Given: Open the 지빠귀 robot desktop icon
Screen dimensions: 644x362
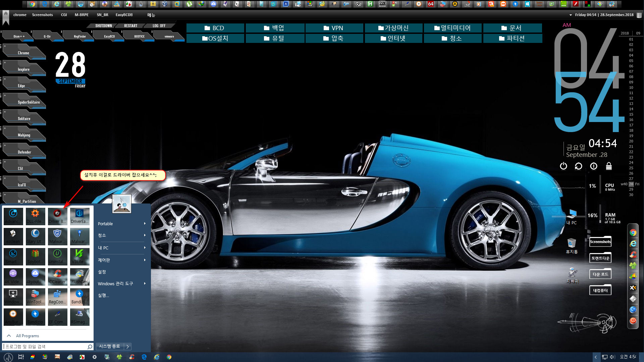Looking at the screenshot, I should 572,275.
